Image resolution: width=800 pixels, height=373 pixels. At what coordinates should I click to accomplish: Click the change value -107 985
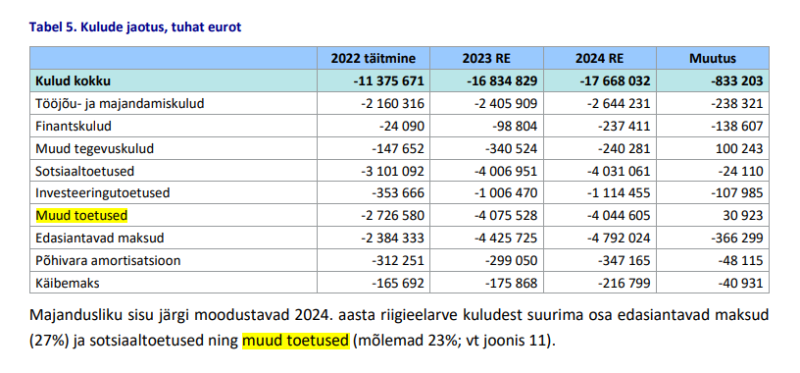(x=737, y=193)
